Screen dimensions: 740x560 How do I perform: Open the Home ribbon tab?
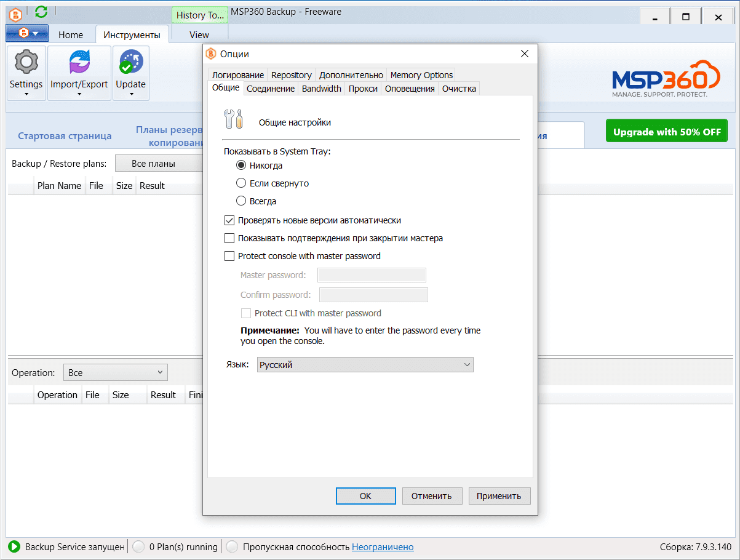tap(71, 34)
